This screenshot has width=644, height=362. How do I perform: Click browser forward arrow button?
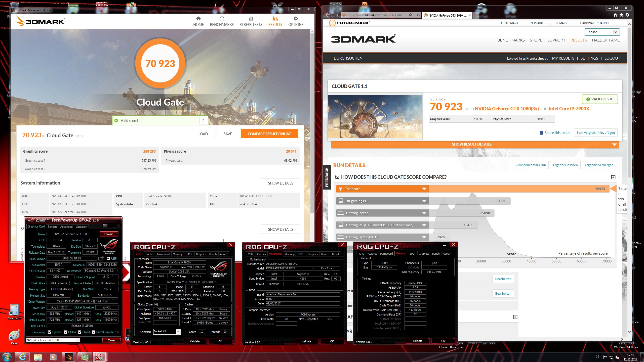coord(337,15)
